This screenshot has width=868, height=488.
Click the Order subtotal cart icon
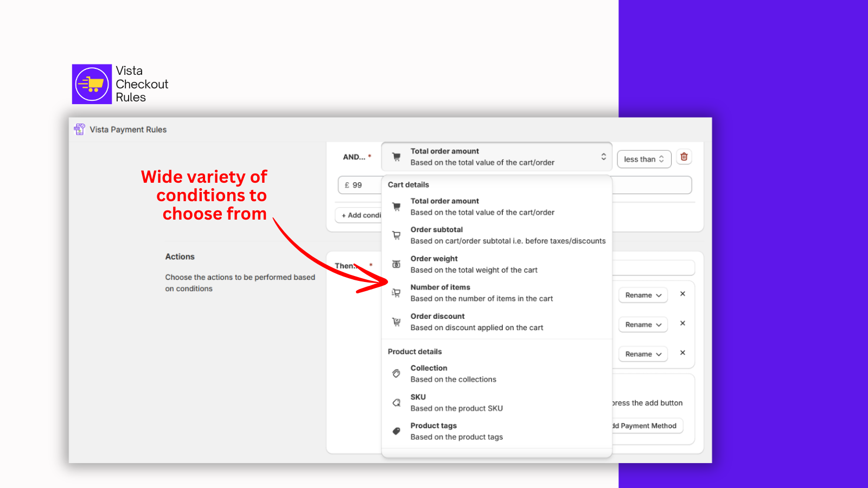pyautogui.click(x=397, y=235)
